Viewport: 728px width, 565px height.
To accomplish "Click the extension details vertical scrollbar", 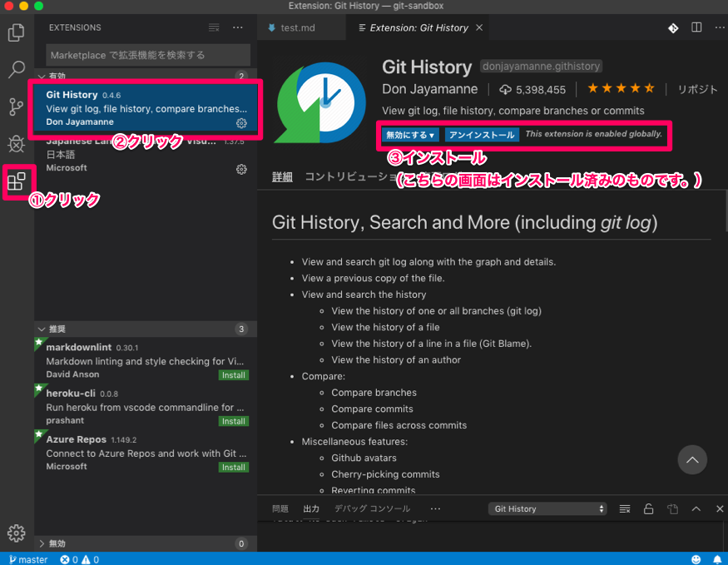I will [x=726, y=211].
